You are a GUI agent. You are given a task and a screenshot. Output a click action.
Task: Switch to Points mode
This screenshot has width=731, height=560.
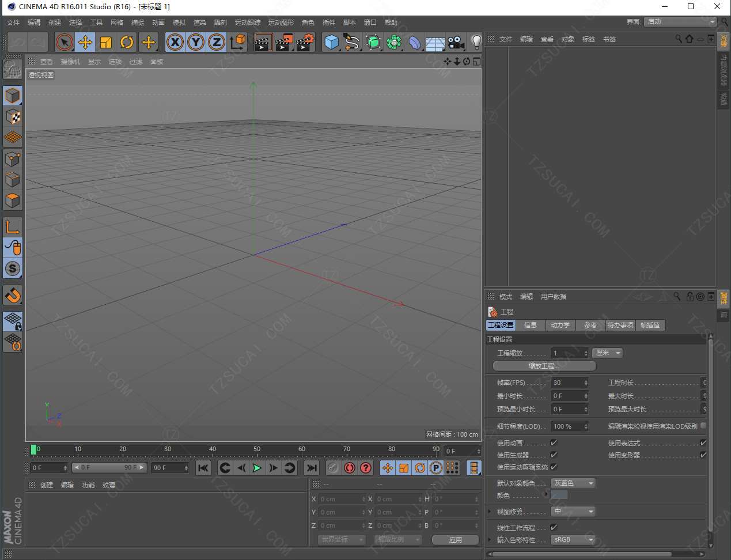(x=13, y=158)
